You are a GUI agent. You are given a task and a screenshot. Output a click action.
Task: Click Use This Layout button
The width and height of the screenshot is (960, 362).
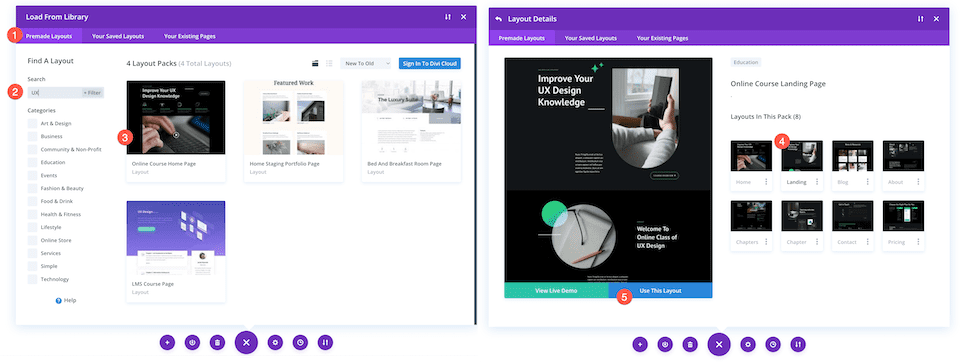660,290
